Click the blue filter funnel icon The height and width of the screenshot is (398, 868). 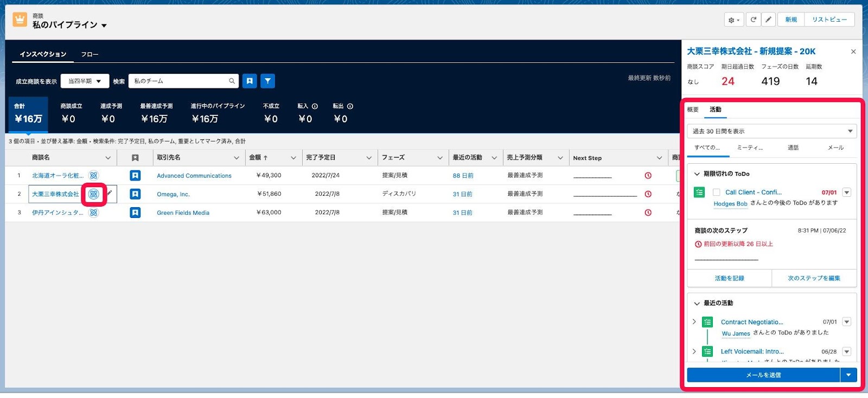[x=267, y=81]
